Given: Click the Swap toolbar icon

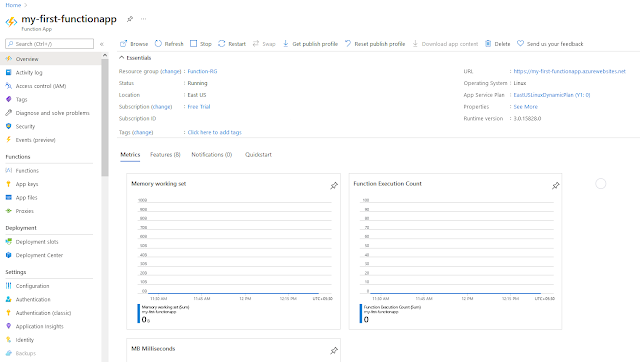Looking at the screenshot, I should (256, 44).
